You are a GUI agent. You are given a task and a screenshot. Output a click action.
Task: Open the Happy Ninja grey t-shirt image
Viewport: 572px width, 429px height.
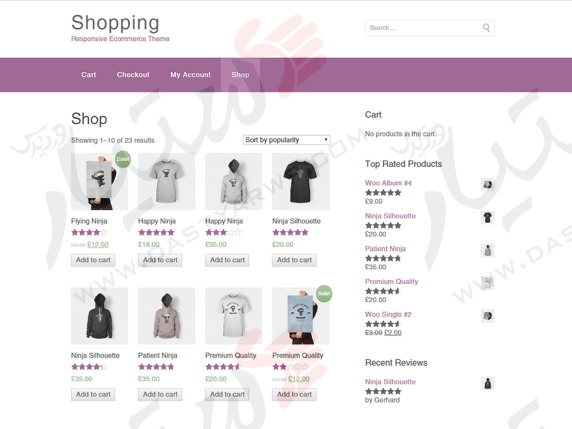pos(166,182)
